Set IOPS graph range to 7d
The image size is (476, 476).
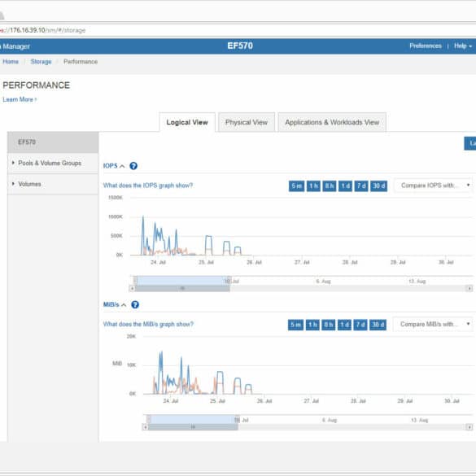[361, 186]
